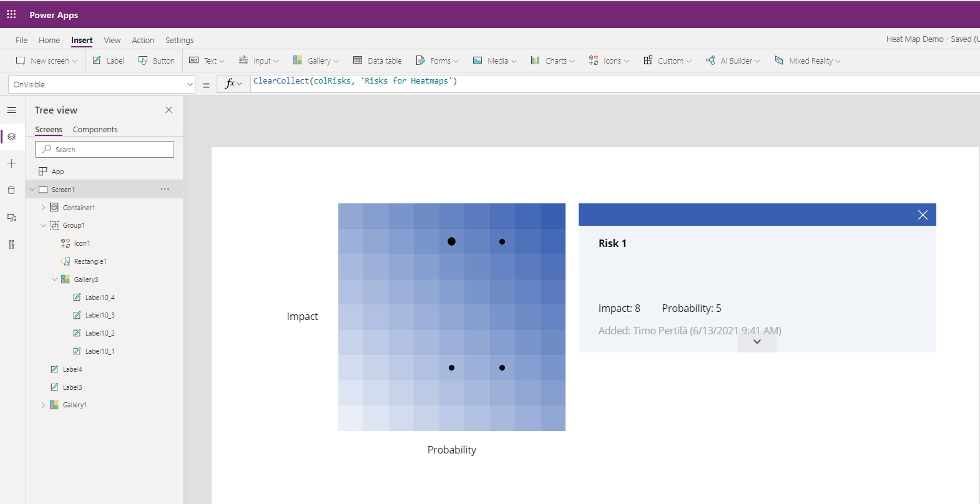This screenshot has height=504, width=980.
Task: Open the Power Apps app launcher waffle
Action: 11,14
